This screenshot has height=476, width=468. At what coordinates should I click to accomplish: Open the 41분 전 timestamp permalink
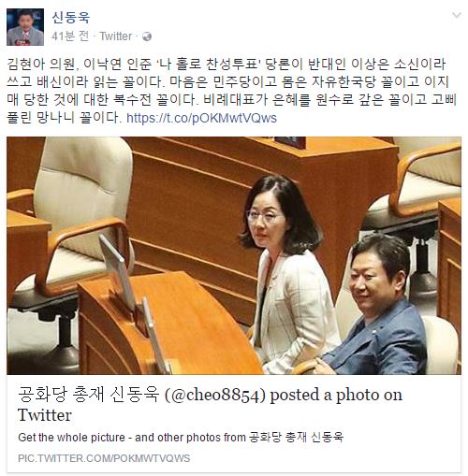click(70, 36)
